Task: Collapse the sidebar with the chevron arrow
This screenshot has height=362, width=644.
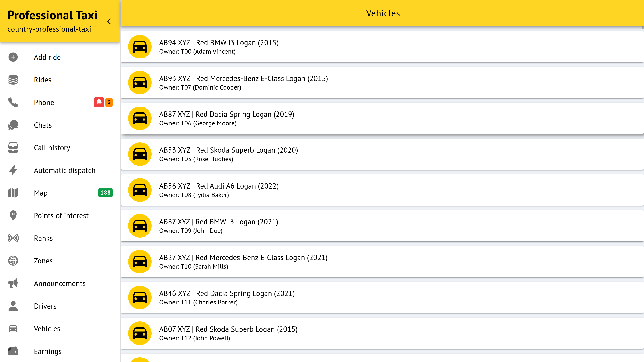Action: pos(109,21)
